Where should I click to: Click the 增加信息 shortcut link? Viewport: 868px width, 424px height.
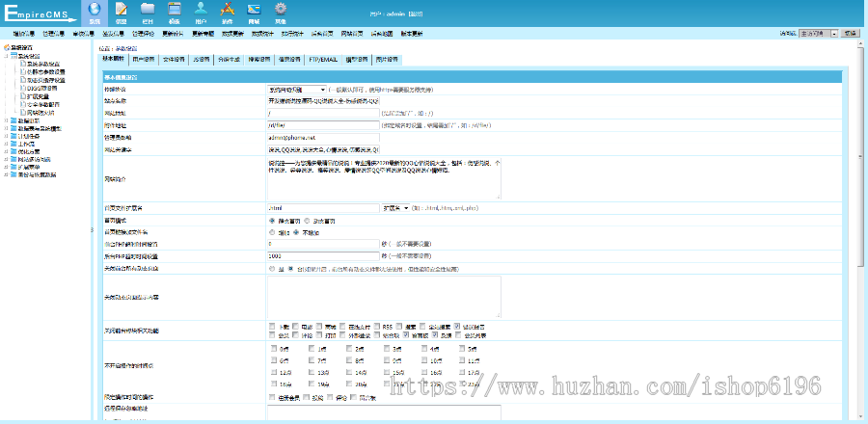pos(24,34)
